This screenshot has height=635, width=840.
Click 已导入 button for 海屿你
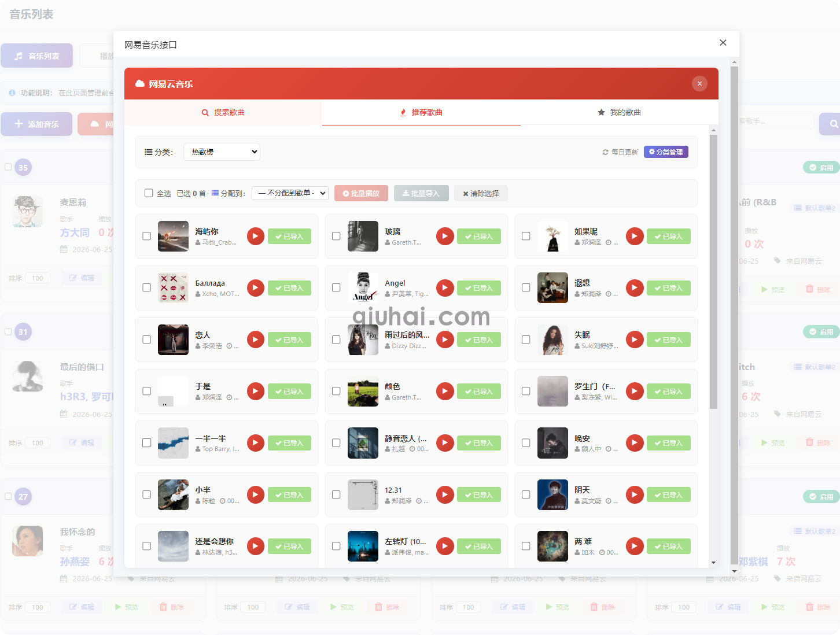(x=289, y=236)
